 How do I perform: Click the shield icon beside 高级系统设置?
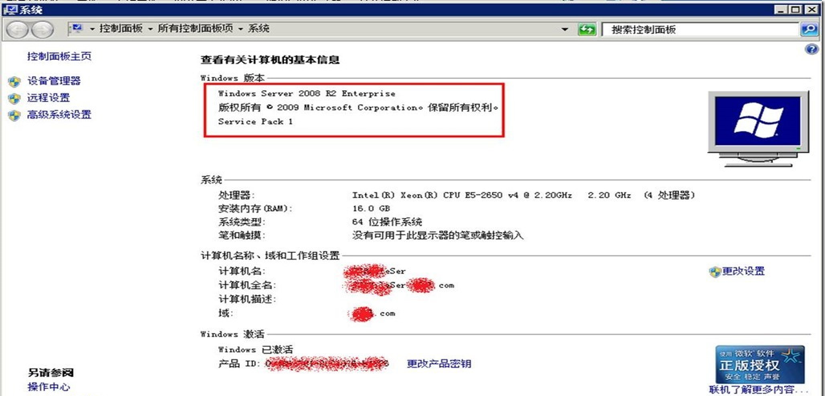(x=14, y=115)
